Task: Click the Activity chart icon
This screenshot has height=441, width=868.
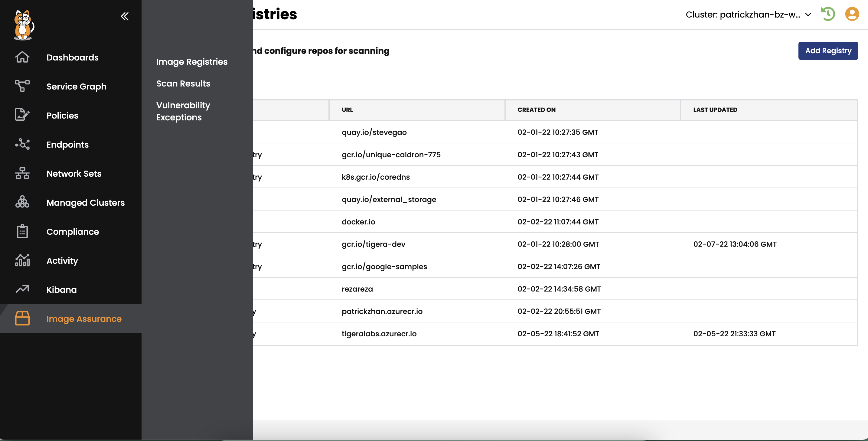Action: coord(22,260)
